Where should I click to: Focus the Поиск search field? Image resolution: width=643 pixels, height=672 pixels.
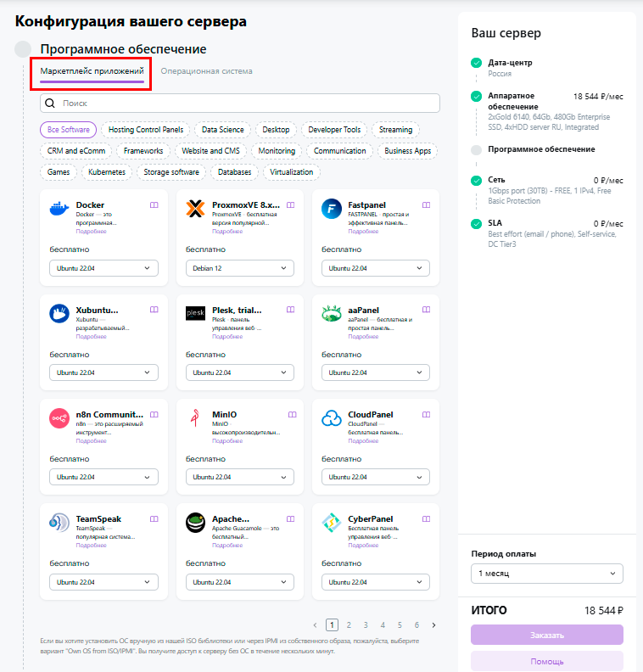[240, 104]
